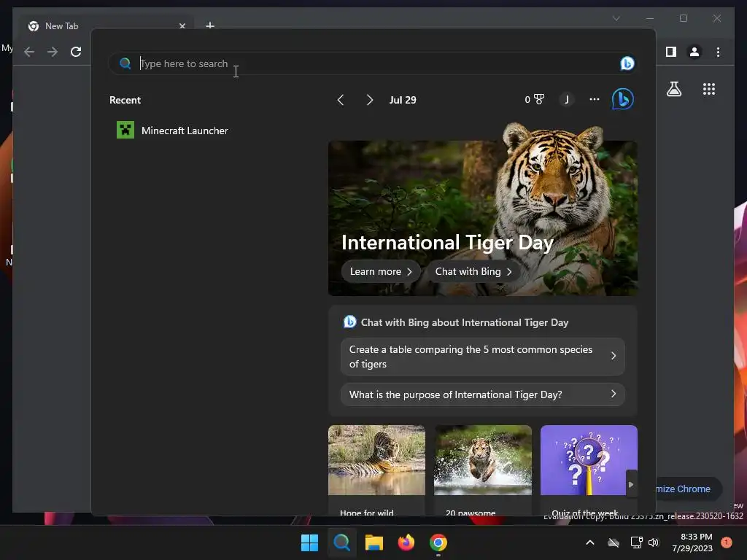Click the Type here to search field
Image resolution: width=747 pixels, height=560 pixels.
click(371, 63)
